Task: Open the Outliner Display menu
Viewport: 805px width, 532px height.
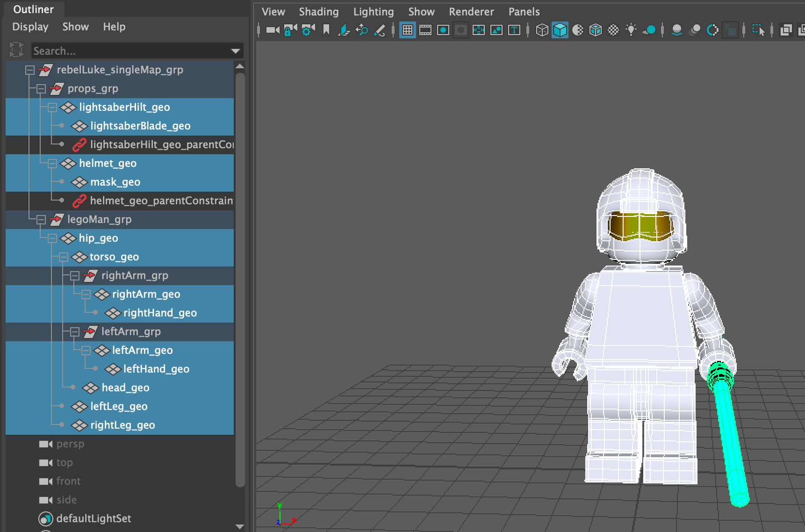Action: pos(30,27)
